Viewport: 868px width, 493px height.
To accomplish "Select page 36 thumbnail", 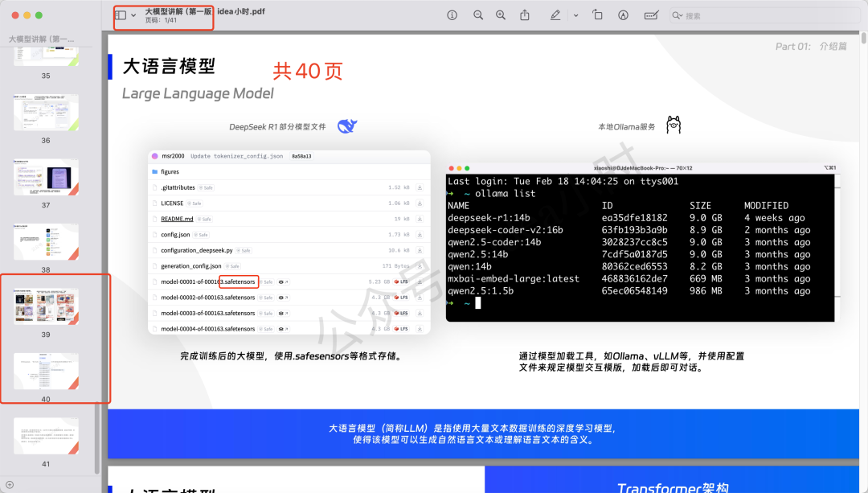I will (x=46, y=113).
